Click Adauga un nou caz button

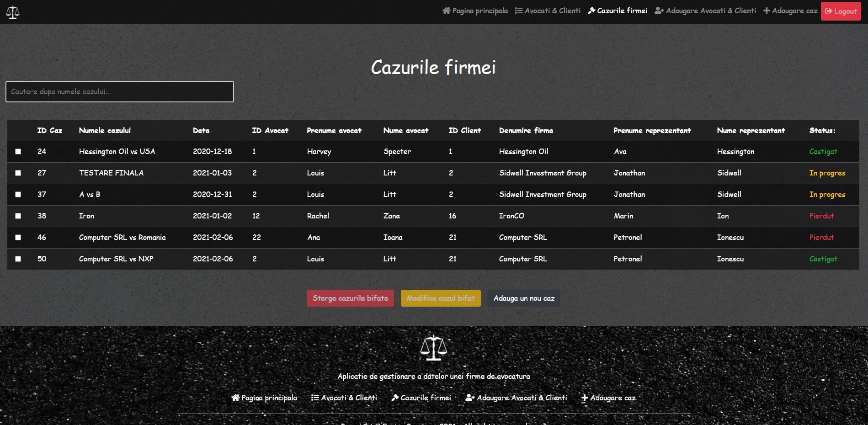point(524,298)
